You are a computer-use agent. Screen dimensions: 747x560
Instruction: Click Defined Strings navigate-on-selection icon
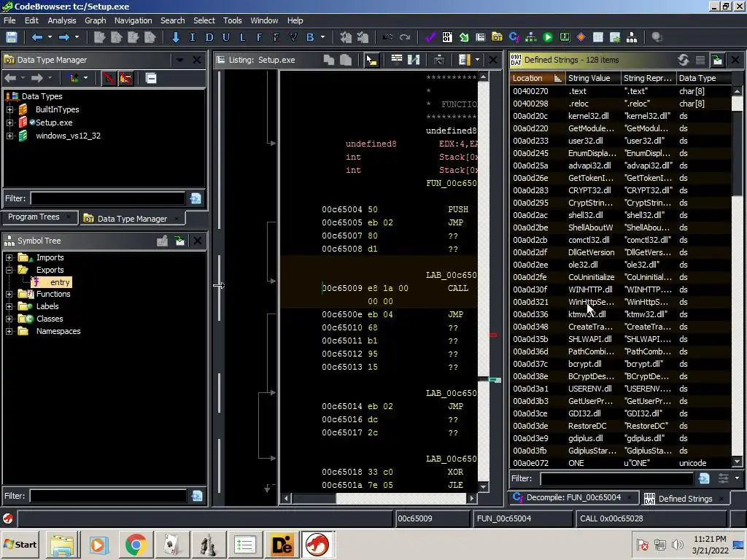718,60
